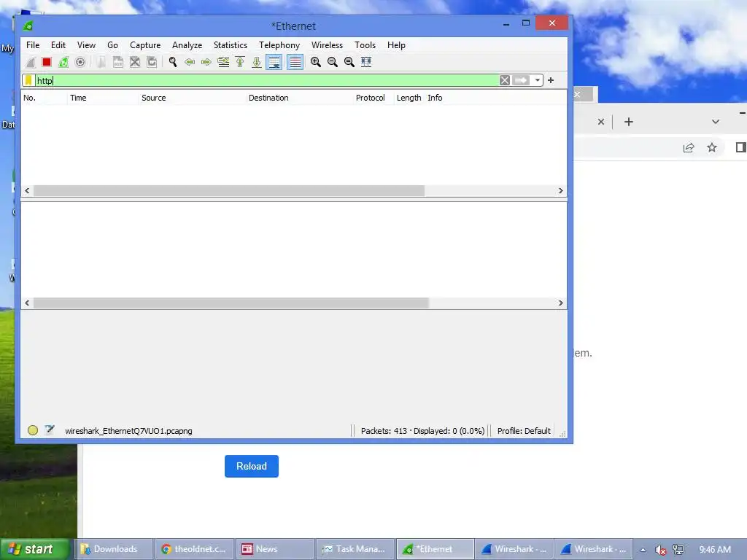Image resolution: width=747 pixels, height=560 pixels.
Task: Click Profile: Default in status bar
Action: click(x=524, y=431)
